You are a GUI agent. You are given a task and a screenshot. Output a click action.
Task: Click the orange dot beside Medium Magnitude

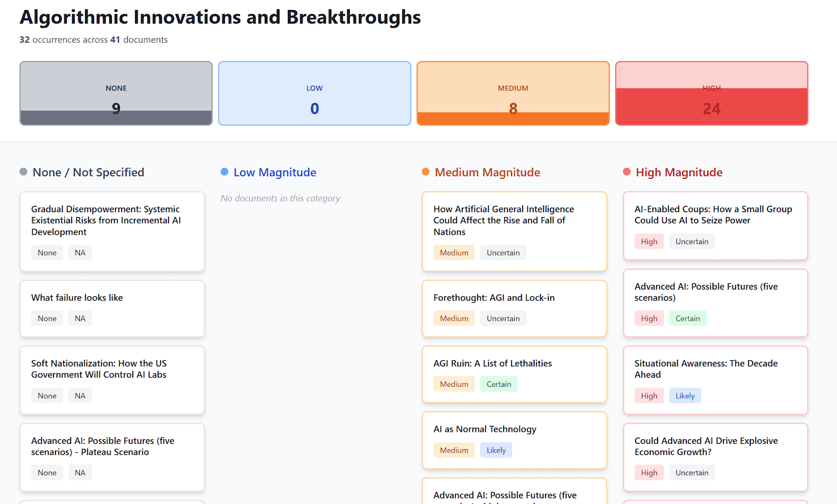click(425, 172)
